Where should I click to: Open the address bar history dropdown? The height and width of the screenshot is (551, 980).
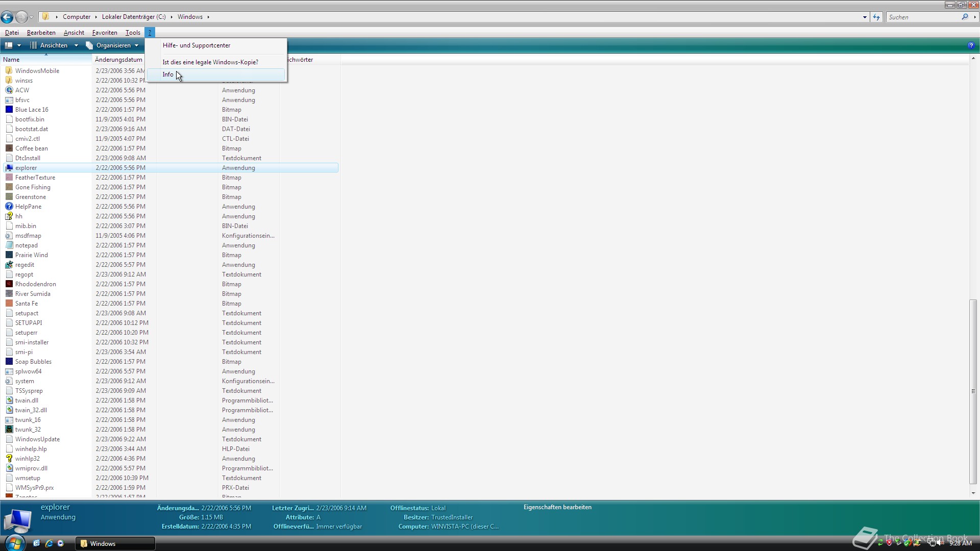[865, 17]
